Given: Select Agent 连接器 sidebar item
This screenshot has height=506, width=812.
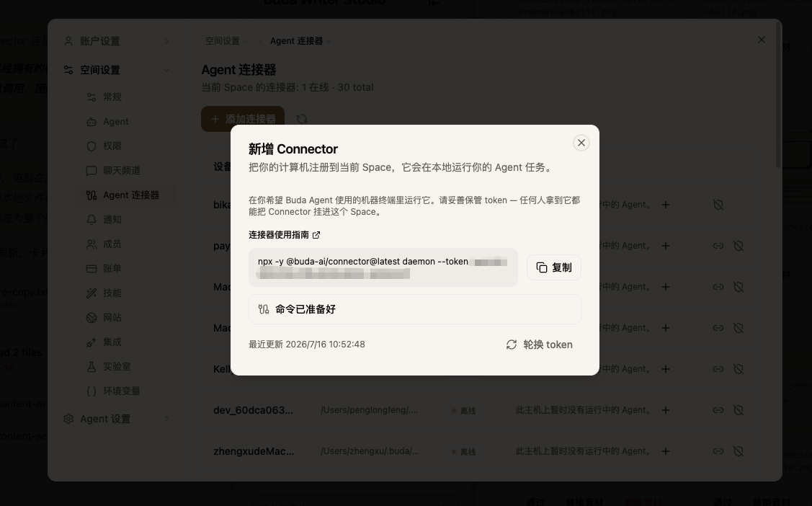Looking at the screenshot, I should pyautogui.click(x=125, y=195).
